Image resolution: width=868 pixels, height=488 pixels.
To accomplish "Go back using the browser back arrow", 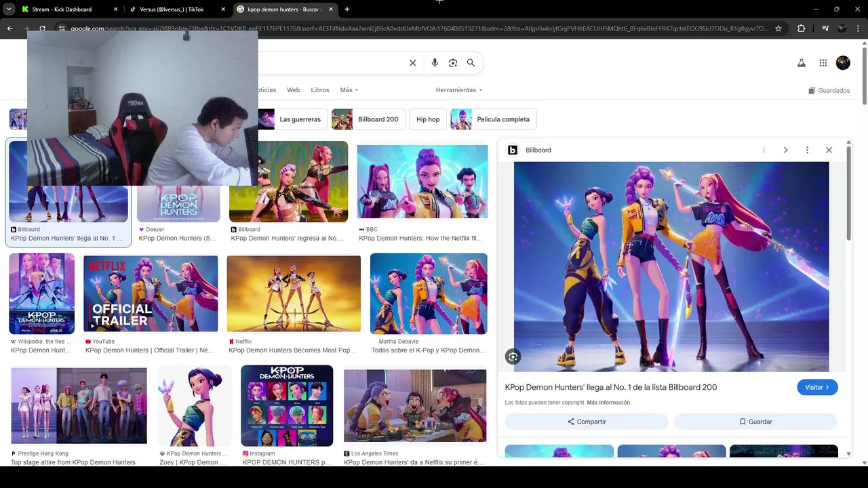I will (9, 28).
